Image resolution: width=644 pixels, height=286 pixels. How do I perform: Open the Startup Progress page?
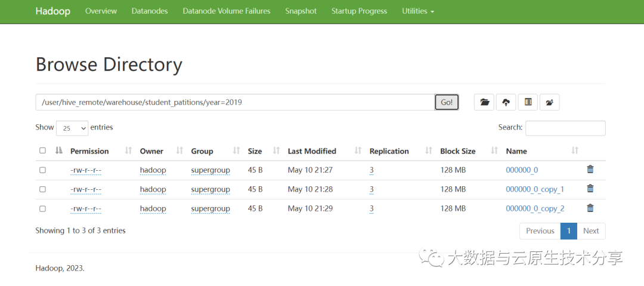[359, 11]
